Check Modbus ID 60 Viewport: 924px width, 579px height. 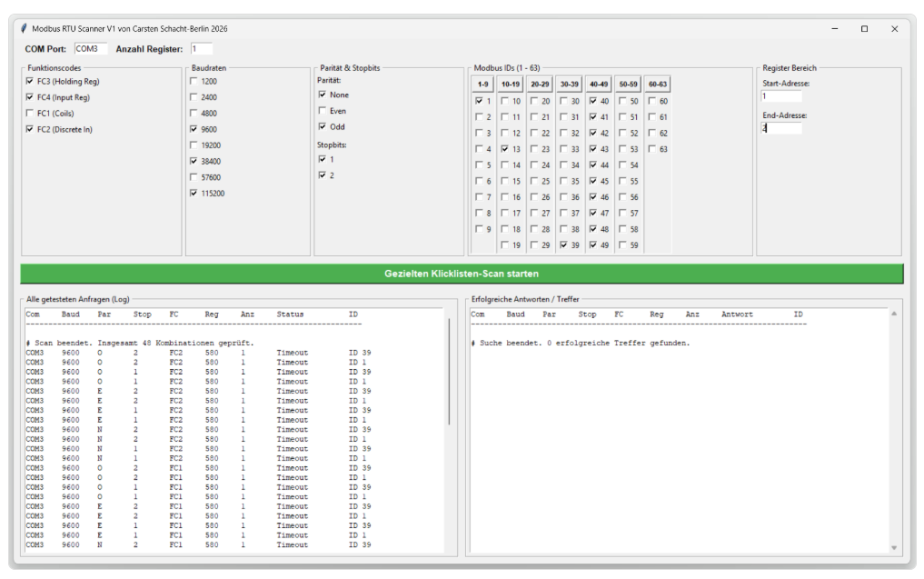[x=652, y=101]
